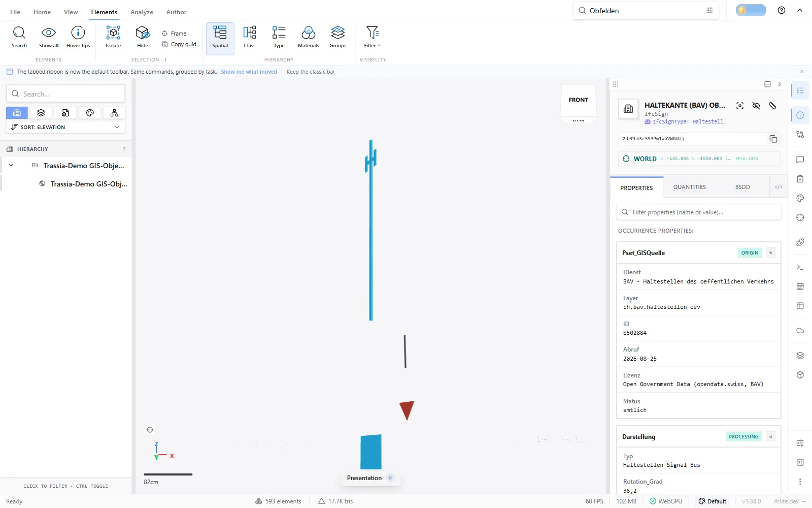The image size is (812, 508).
Task: Dismiss the tabbed ribbon notice
Action: coord(802,72)
